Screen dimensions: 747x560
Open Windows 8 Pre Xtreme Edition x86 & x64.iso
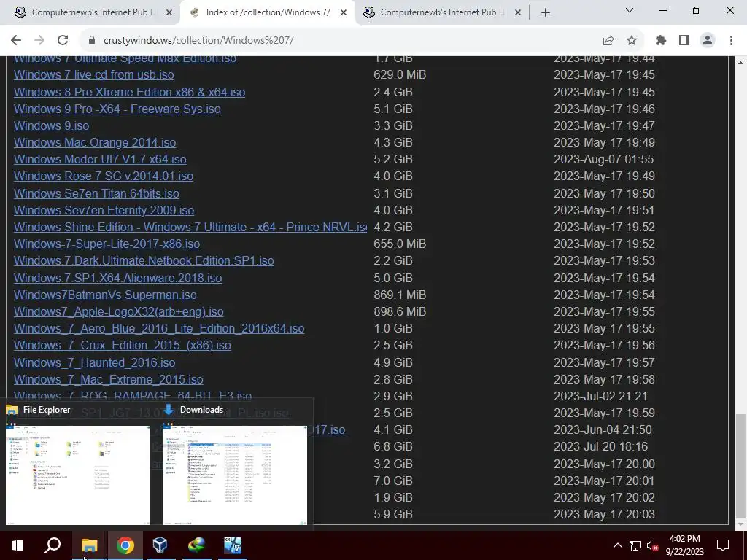(x=130, y=92)
